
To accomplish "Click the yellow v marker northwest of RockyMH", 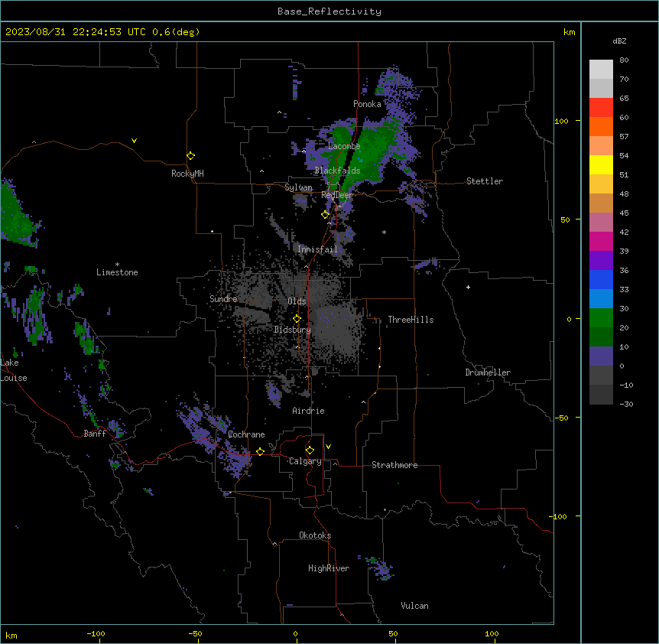I will pos(134,141).
